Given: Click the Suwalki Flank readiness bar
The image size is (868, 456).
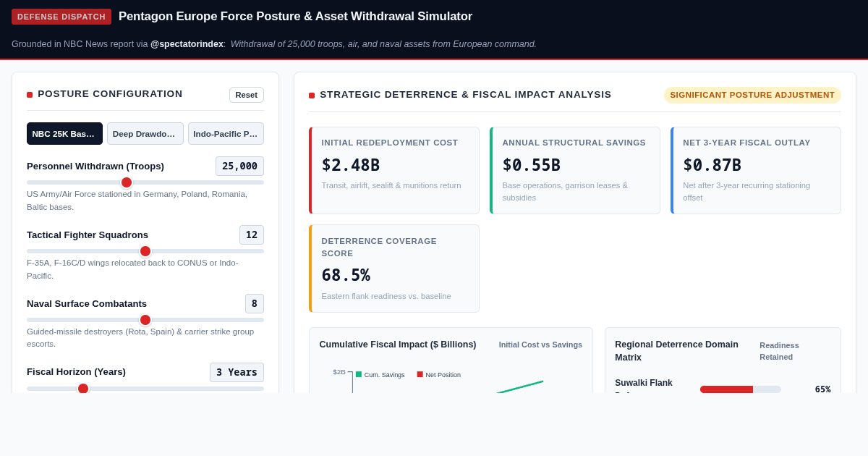Looking at the screenshot, I should point(741,389).
